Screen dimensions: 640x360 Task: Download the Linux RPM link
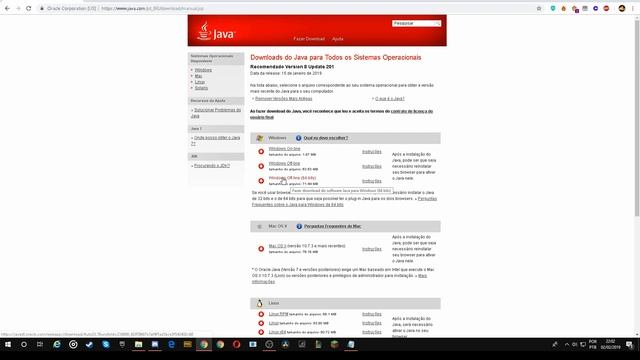(x=278, y=314)
